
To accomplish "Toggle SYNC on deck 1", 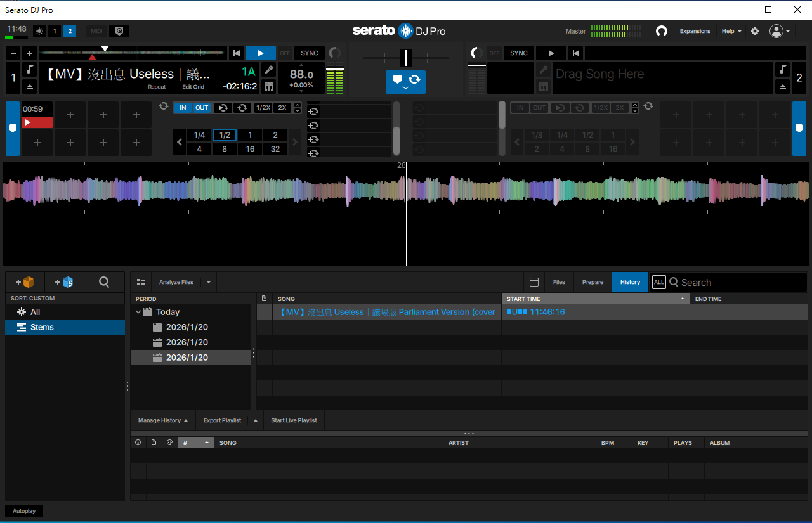I will coord(310,53).
